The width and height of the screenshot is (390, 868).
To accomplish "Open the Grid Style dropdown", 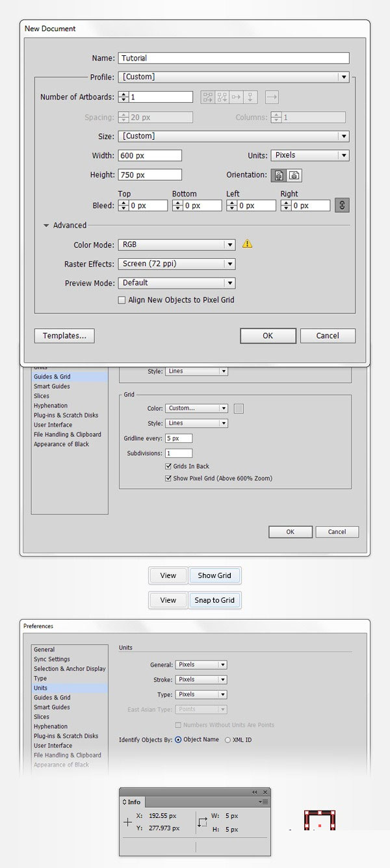I will coord(196,423).
